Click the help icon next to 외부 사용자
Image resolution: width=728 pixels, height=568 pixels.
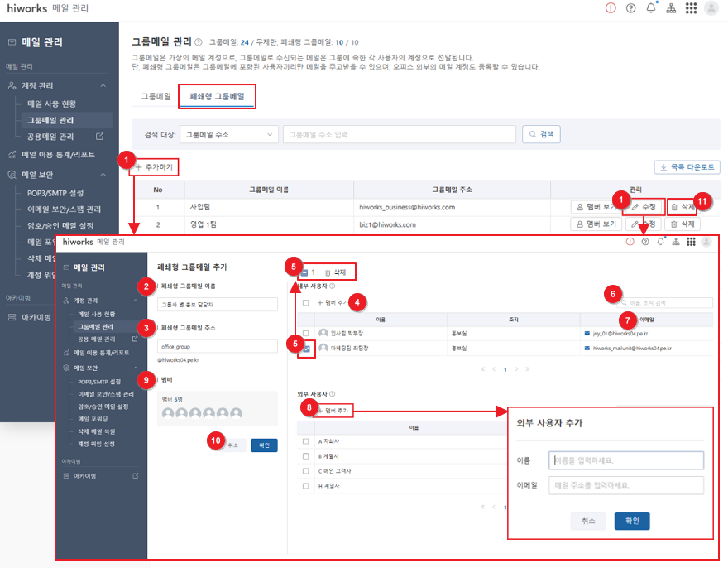pos(332,395)
